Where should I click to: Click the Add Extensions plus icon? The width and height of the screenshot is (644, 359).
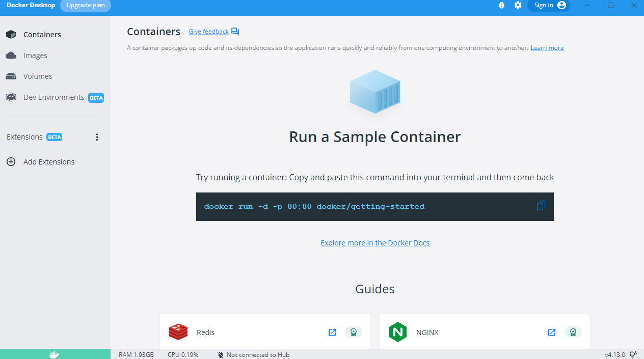(x=11, y=162)
